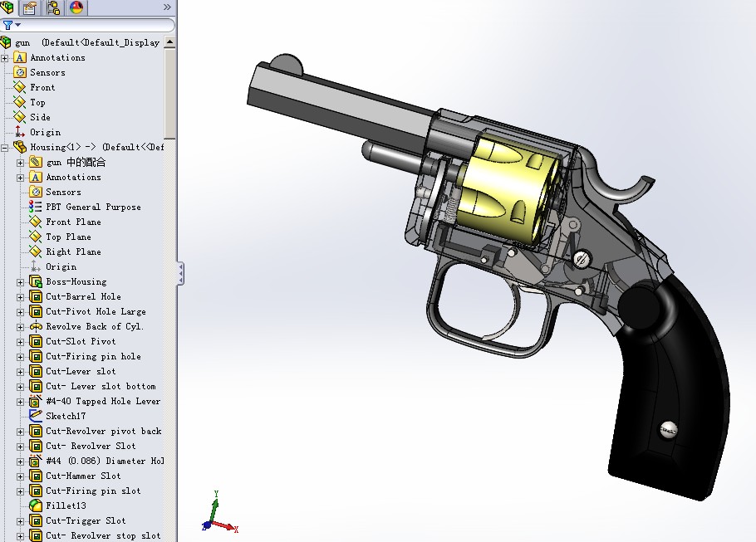
Task: Show more manager tabs with the chevron
Action: 167,7
